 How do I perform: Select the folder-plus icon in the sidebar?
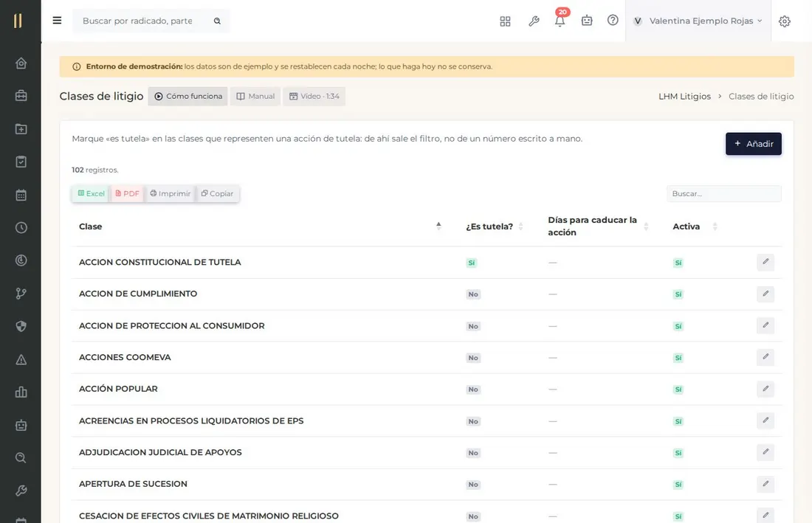pos(21,129)
